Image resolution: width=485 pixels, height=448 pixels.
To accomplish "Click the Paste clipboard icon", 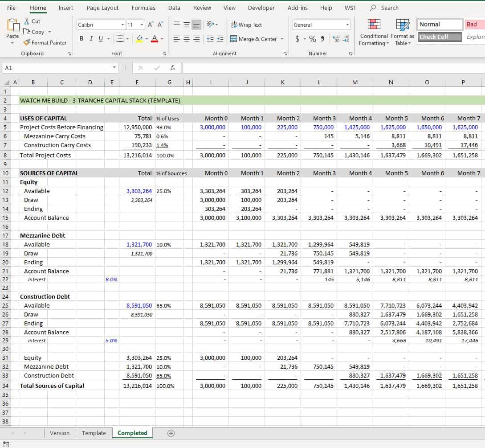I will click(12, 25).
